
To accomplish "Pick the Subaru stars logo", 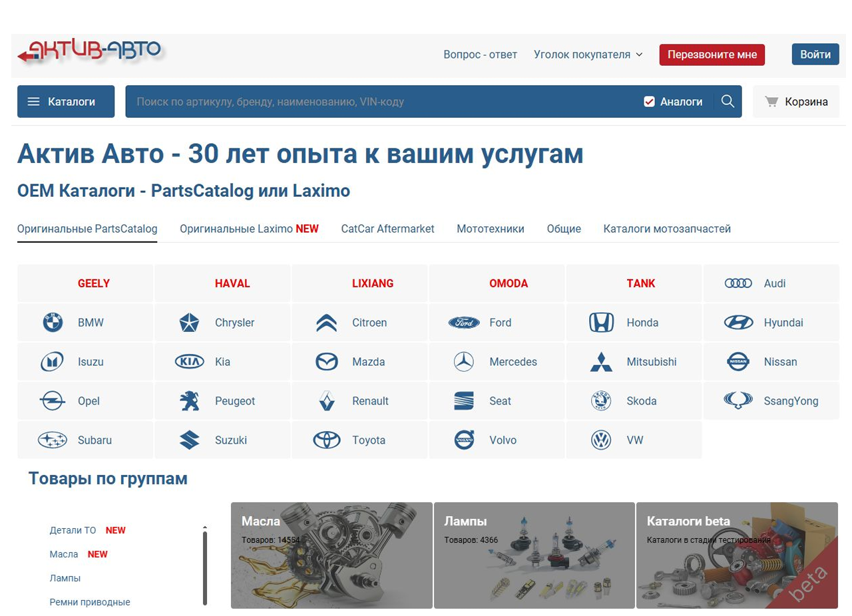I will [x=53, y=440].
